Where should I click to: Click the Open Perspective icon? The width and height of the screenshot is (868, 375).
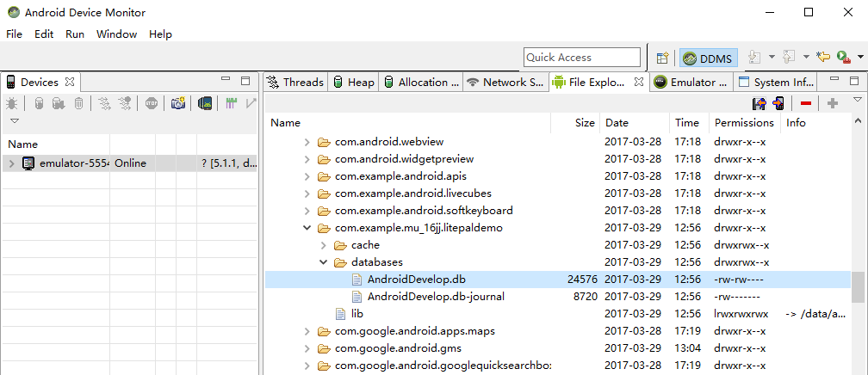pyautogui.click(x=663, y=58)
